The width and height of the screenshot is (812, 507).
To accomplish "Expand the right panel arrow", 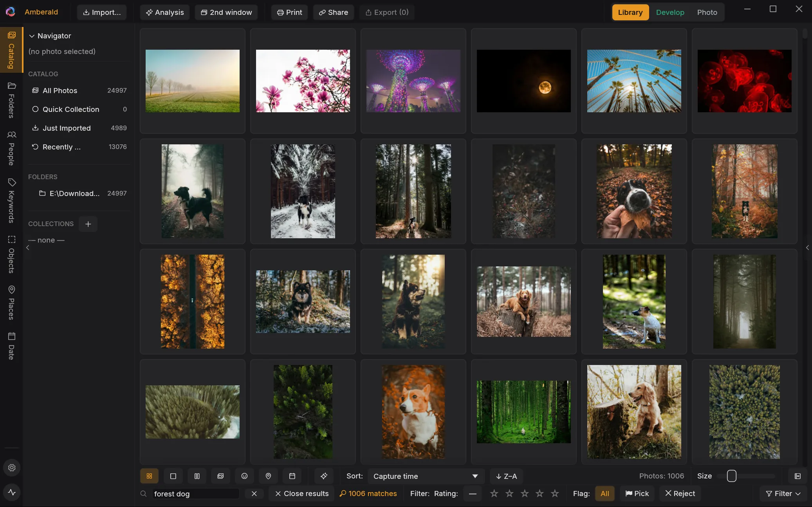I will click(x=807, y=248).
